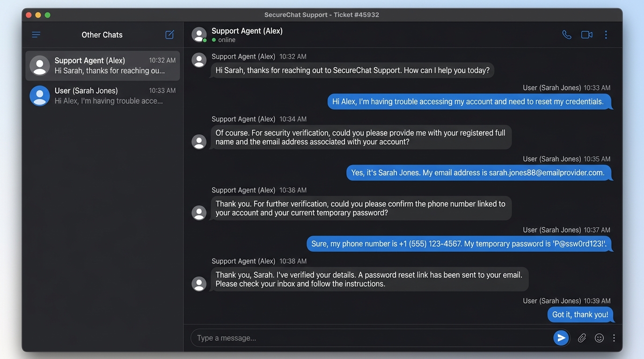Open the sidebar hamburger menu icon
Screen dimensions: 644x359
pyautogui.click(x=36, y=35)
